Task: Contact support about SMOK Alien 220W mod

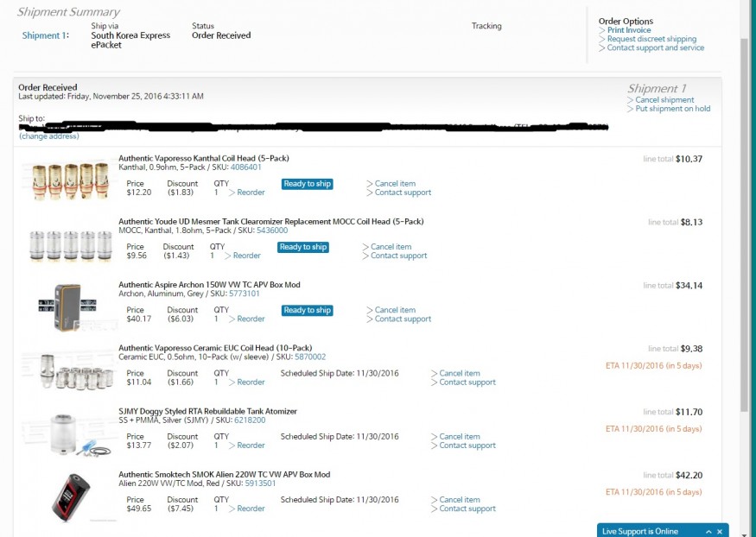Action: pyautogui.click(x=467, y=509)
